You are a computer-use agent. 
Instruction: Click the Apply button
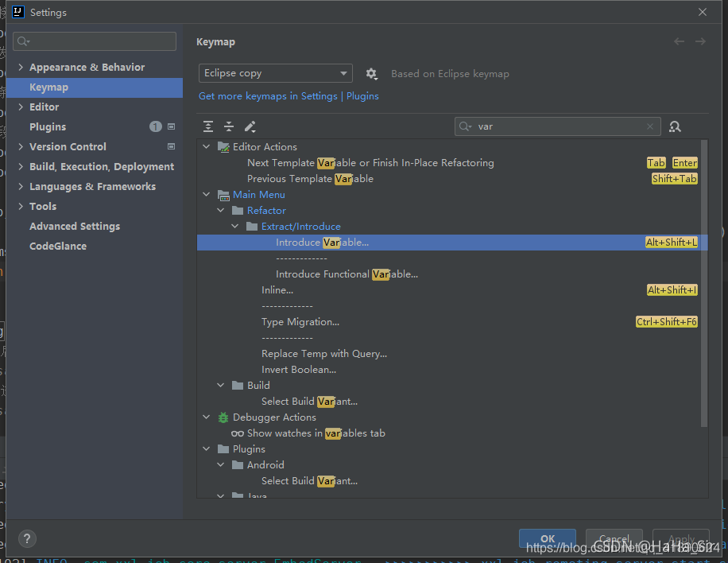point(680,538)
